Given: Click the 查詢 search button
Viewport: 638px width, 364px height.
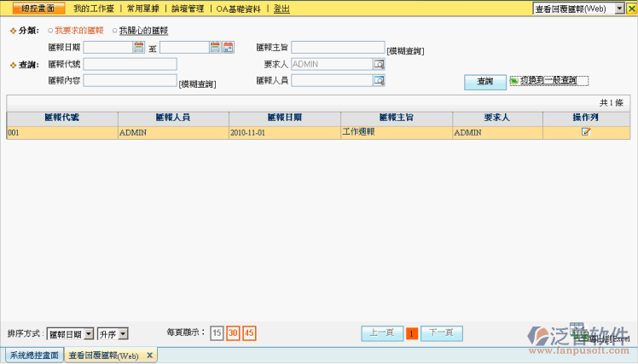Looking at the screenshot, I should [x=484, y=82].
